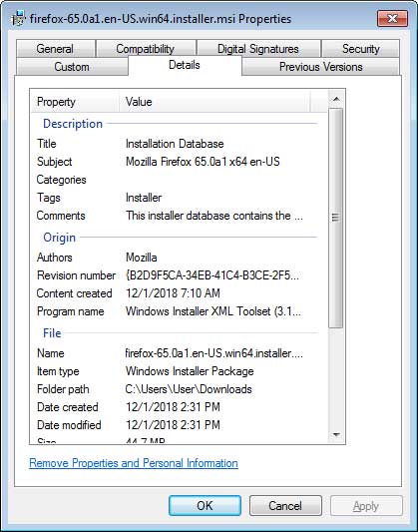The image size is (418, 532).
Task: Click the scrollbar down arrow
Action: (x=336, y=435)
